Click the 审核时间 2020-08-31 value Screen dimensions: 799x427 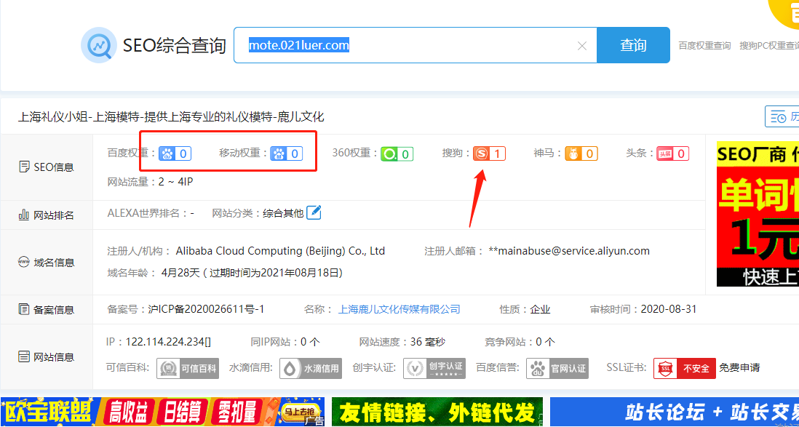pyautogui.click(x=668, y=309)
